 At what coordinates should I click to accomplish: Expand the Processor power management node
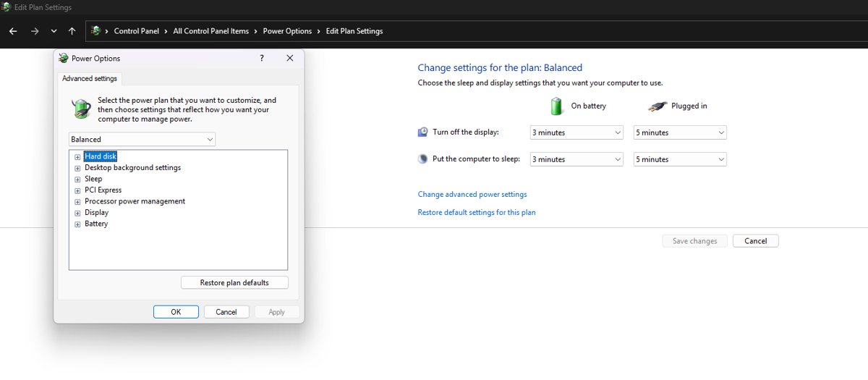[x=77, y=201]
